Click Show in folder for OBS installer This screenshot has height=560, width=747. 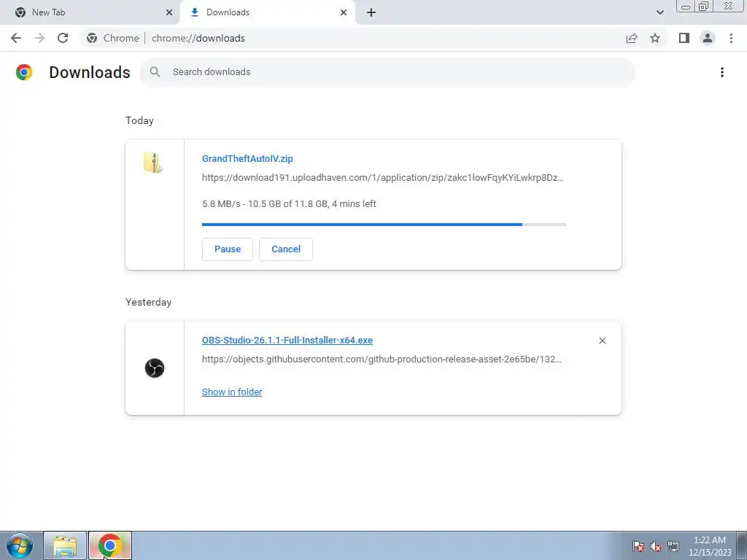tap(232, 392)
